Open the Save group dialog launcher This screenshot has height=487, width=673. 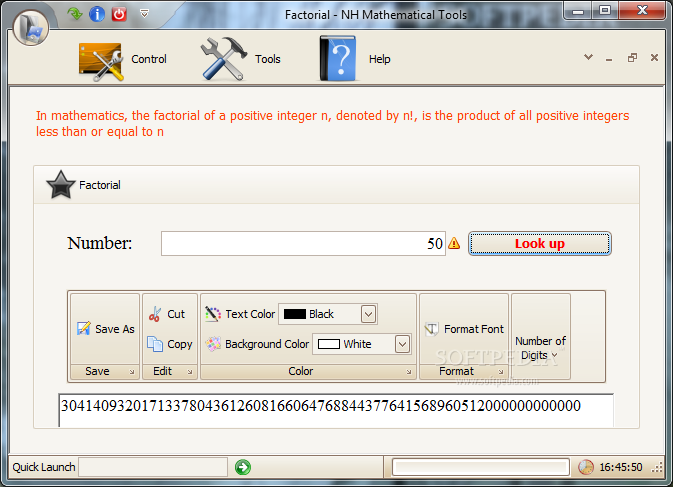(x=132, y=372)
